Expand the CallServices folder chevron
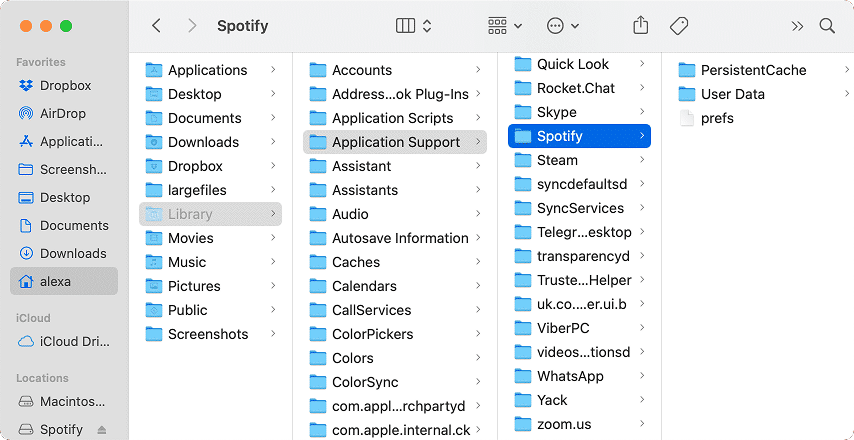 click(478, 309)
